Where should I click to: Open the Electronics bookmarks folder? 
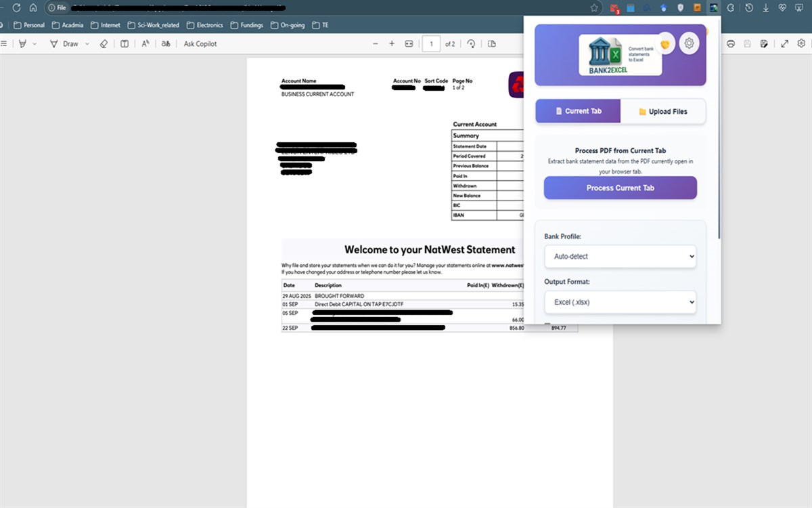[x=204, y=25]
